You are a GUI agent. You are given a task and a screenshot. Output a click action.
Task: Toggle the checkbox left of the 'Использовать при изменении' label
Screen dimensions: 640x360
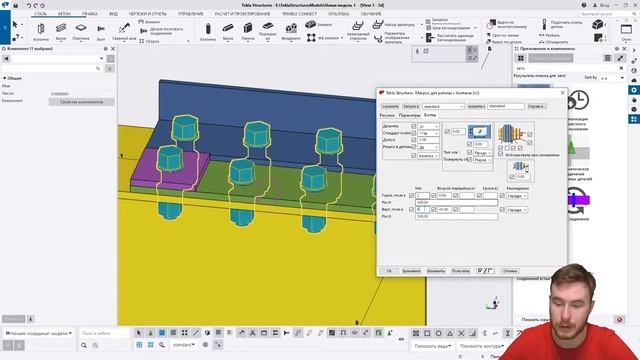[501, 155]
